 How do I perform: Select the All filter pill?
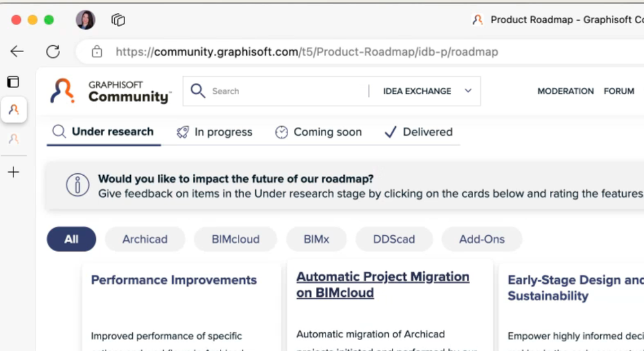(72, 239)
